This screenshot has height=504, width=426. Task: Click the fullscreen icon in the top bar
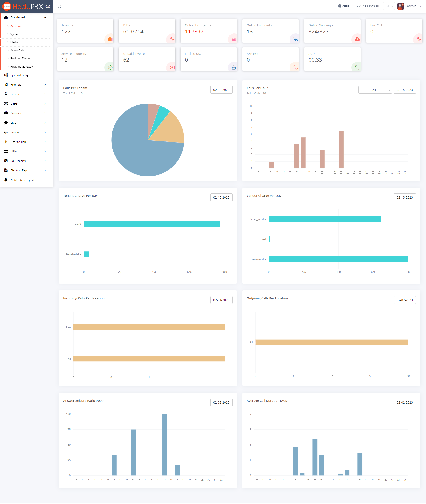point(59,6)
